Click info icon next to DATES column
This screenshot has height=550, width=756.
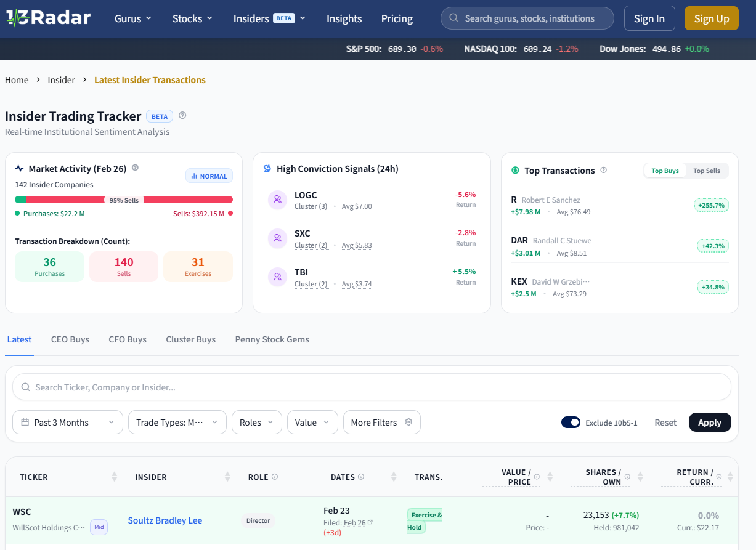tap(361, 477)
